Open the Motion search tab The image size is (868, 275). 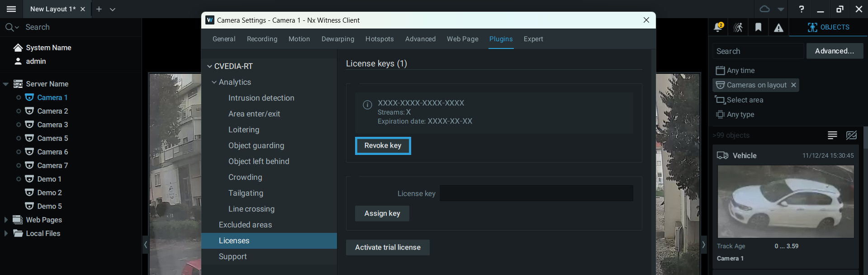(x=738, y=28)
